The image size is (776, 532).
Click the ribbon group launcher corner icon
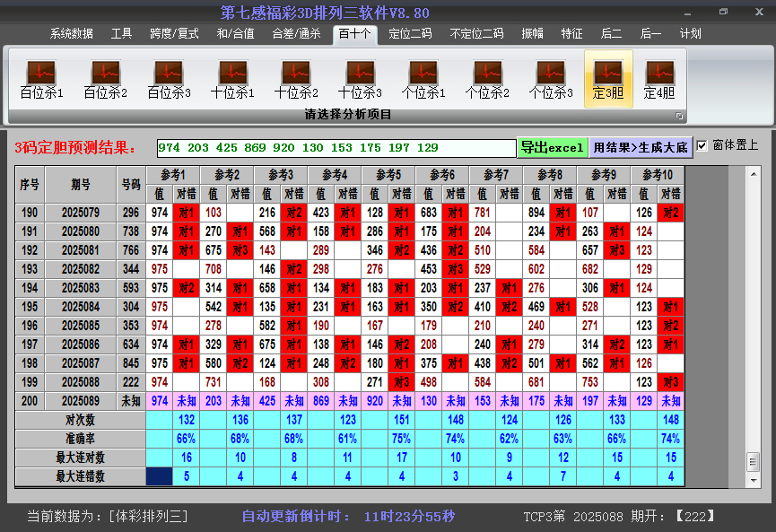(x=679, y=116)
